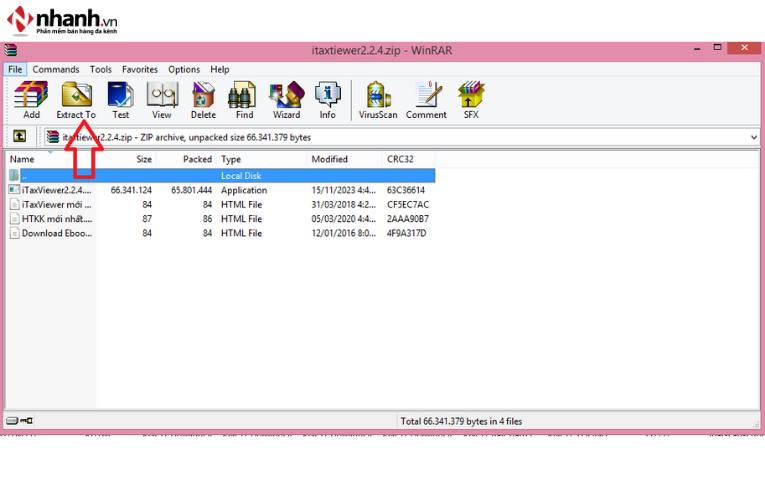
Task: Open the Commands menu
Action: [x=56, y=69]
